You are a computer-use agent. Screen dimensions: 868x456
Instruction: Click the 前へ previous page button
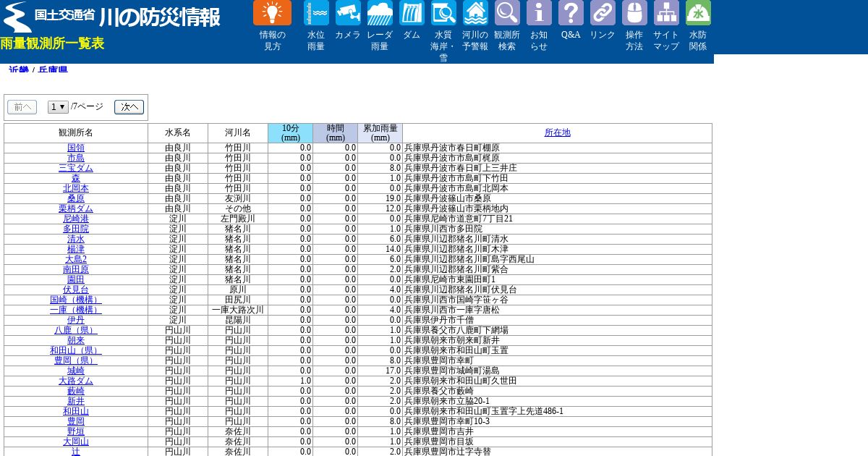(22, 107)
